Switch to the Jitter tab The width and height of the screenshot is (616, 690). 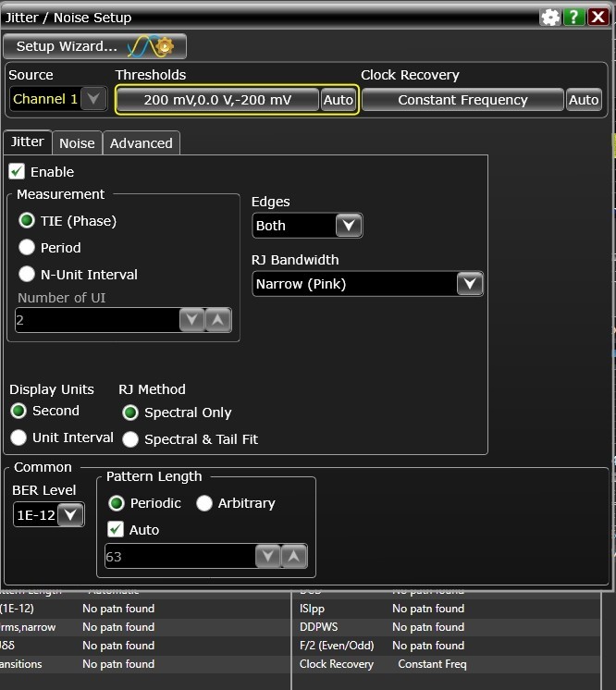[x=27, y=142]
